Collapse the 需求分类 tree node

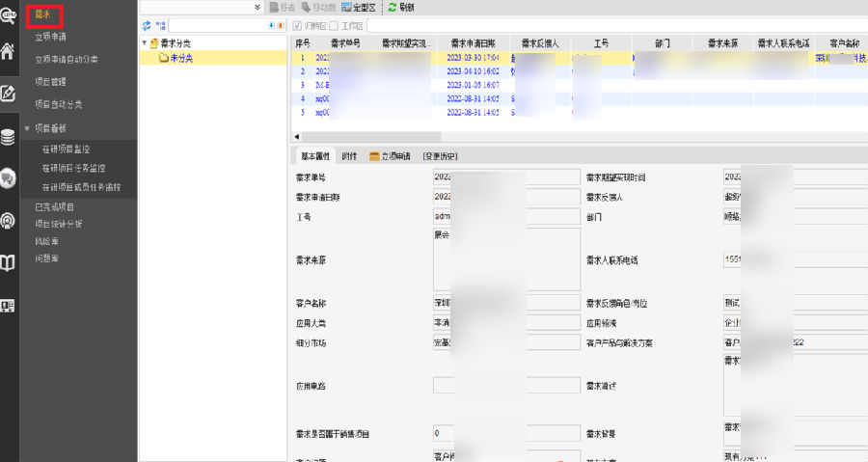point(145,43)
